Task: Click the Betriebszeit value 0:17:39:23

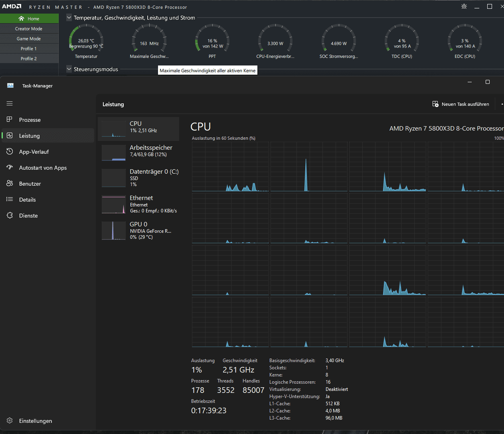Action: (209, 411)
